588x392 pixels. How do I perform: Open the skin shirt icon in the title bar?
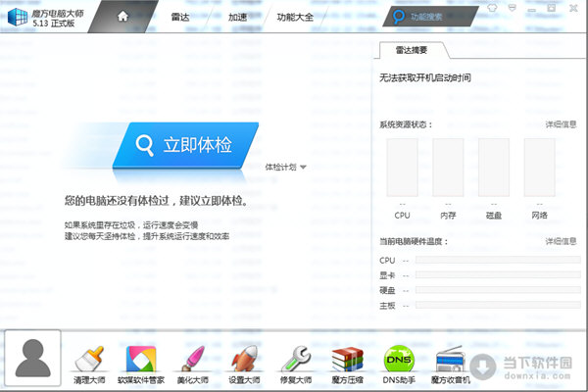coord(492,8)
